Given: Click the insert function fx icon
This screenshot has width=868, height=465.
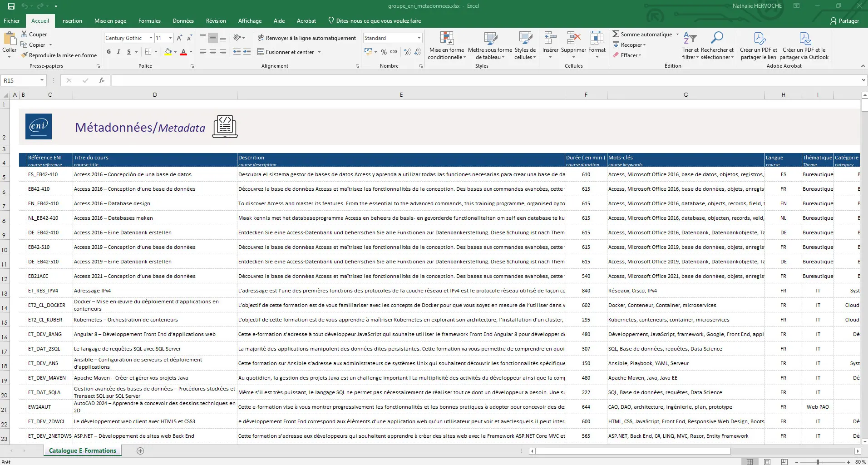Looking at the screenshot, I should (x=102, y=80).
